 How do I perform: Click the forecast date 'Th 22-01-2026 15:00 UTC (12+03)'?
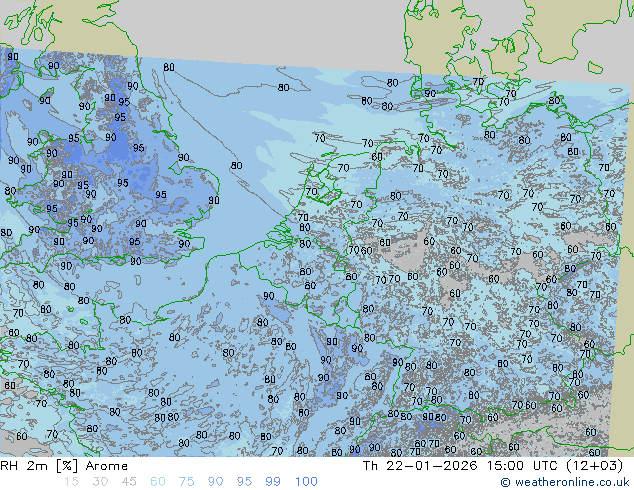(493, 466)
